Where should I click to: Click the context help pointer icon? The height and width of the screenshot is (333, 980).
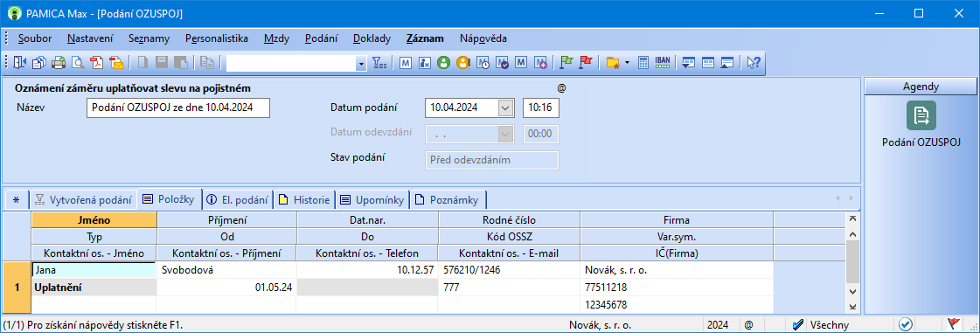pos(753,62)
